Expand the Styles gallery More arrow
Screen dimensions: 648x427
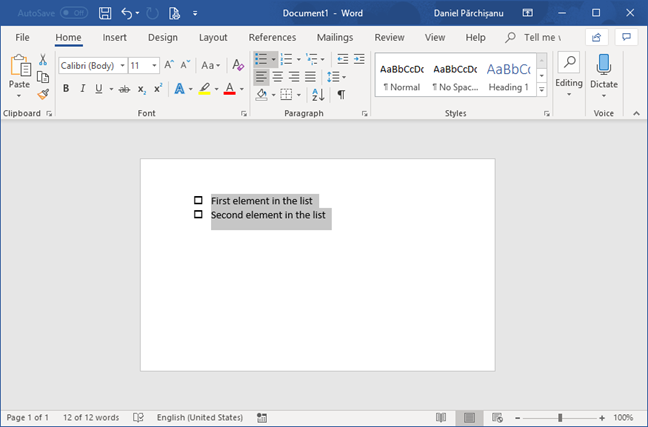(x=541, y=89)
